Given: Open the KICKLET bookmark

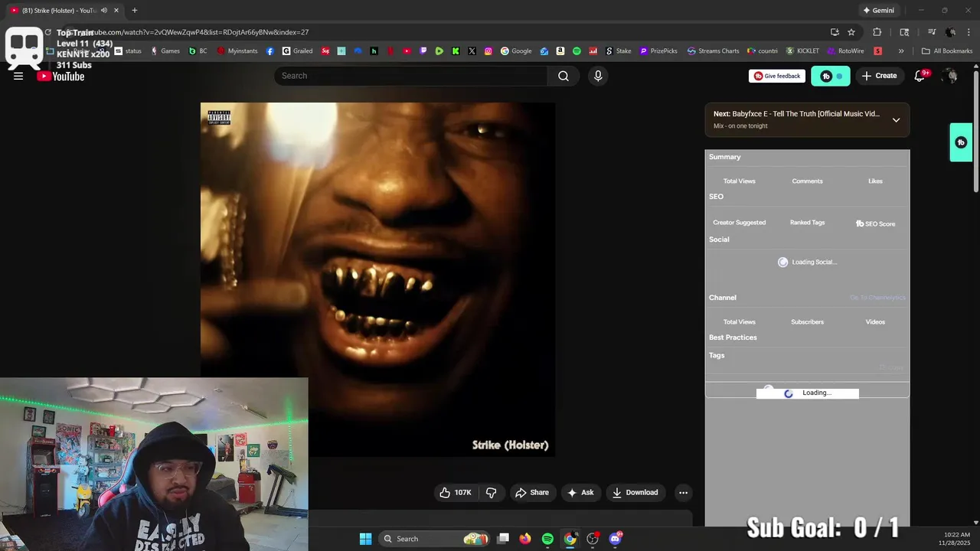Looking at the screenshot, I should (802, 51).
